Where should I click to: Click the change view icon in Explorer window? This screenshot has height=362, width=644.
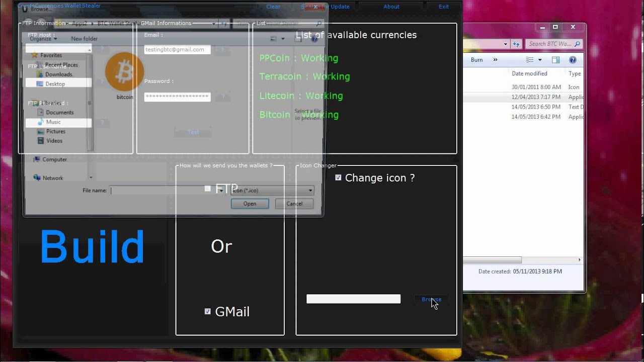[530, 60]
